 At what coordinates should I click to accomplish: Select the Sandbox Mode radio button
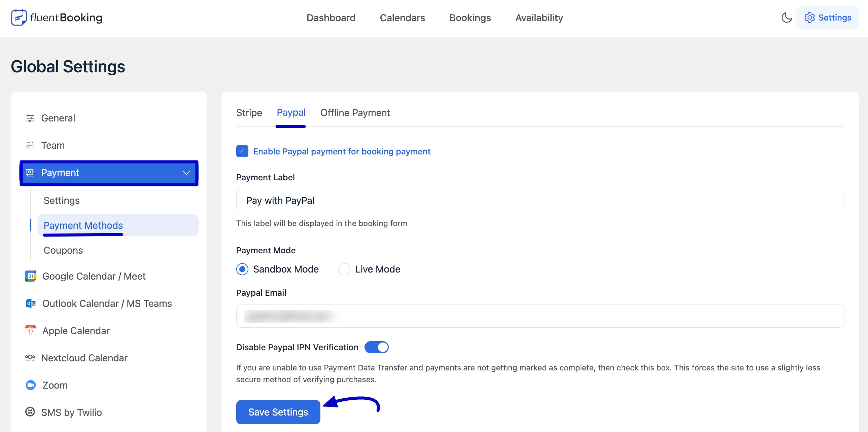point(242,269)
